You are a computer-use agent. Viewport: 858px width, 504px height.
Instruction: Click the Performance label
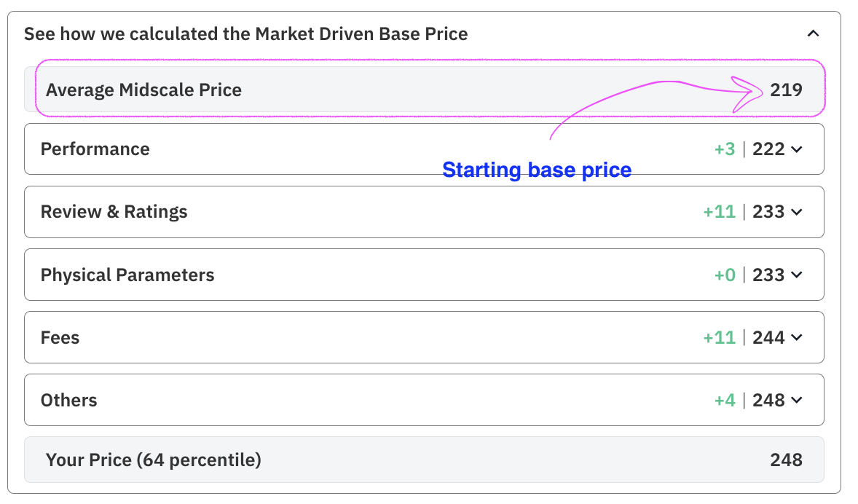pyautogui.click(x=95, y=149)
